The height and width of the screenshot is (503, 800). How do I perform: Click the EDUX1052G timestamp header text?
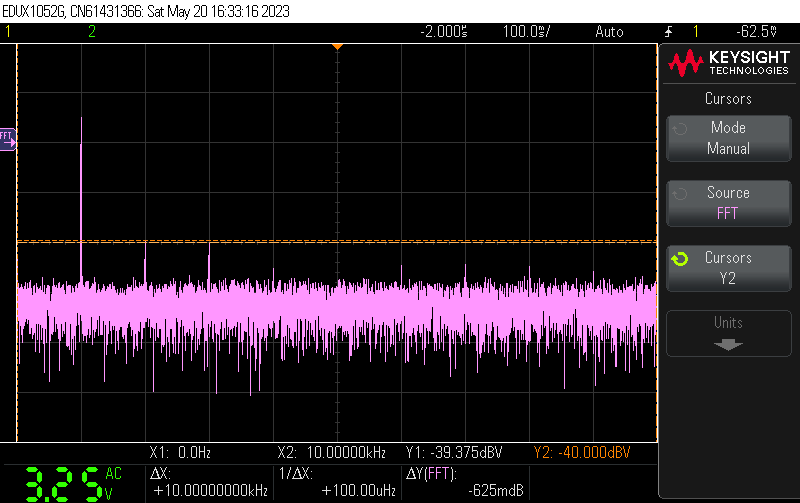click(146, 11)
